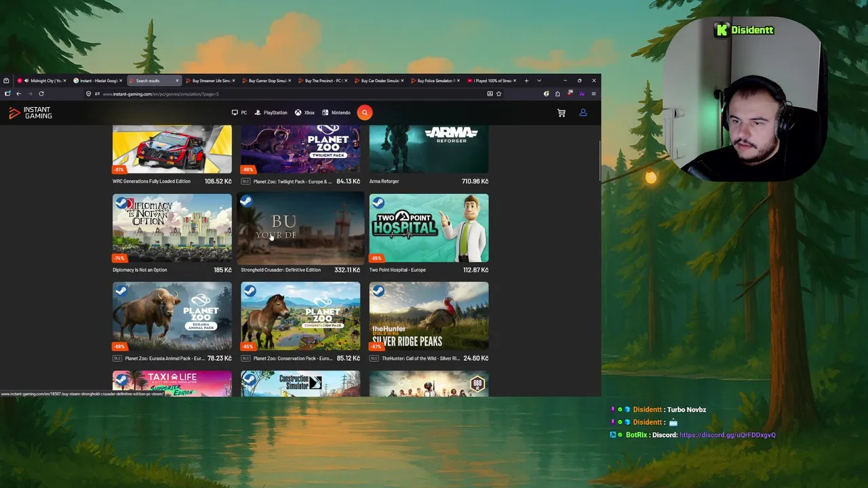
Task: Click the Arma Reforger thumbnail
Action: pos(429,149)
